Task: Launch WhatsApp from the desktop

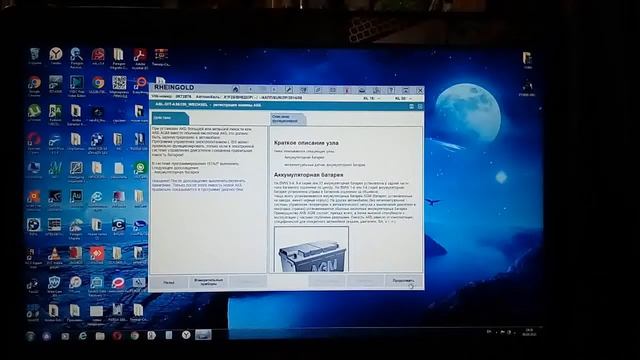Action: (140, 168)
